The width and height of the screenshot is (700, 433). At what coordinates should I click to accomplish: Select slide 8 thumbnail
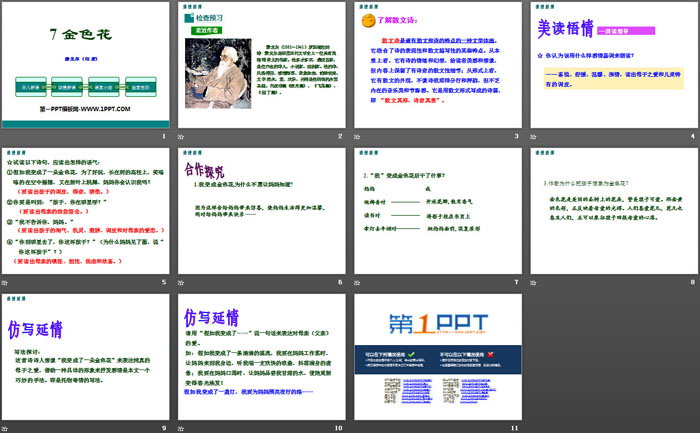[x=613, y=208]
